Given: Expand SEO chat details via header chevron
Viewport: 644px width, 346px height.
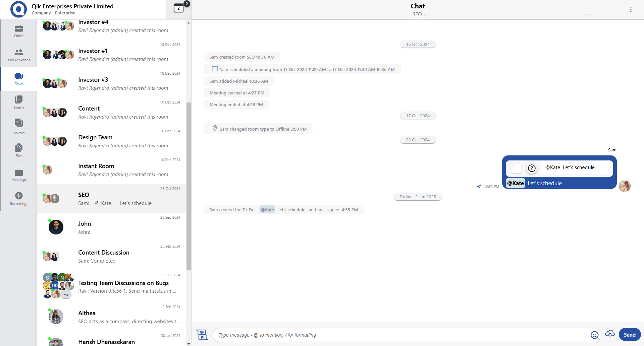Looking at the screenshot, I should point(425,14).
